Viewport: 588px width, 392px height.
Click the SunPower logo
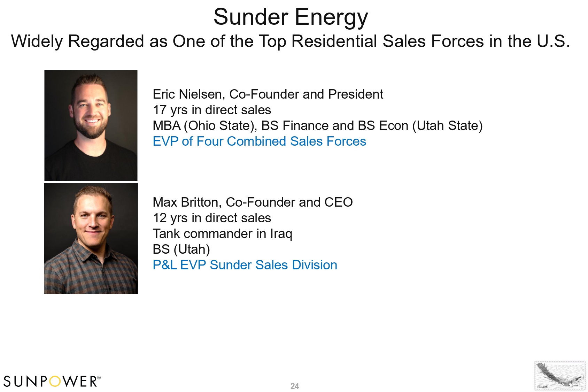(x=52, y=381)
